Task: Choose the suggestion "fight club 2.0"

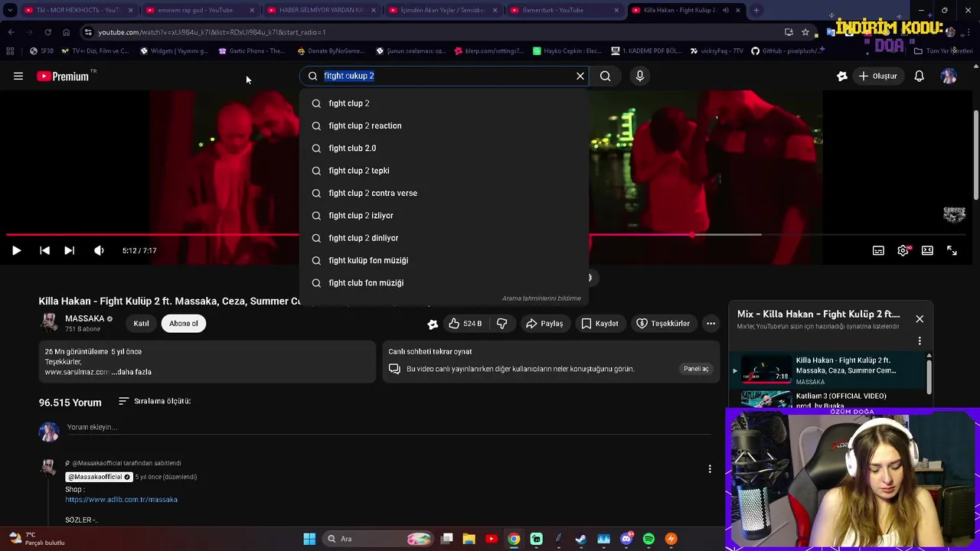Action: [444, 148]
